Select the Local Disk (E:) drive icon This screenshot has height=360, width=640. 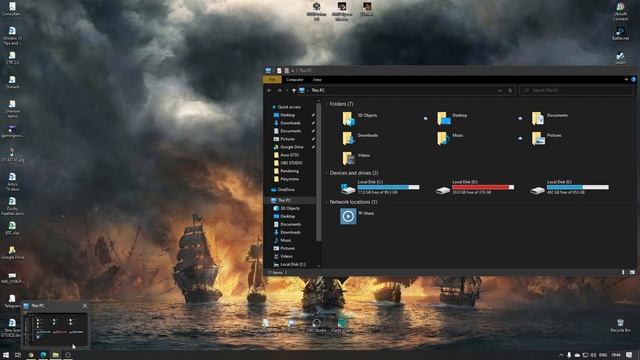(537, 190)
